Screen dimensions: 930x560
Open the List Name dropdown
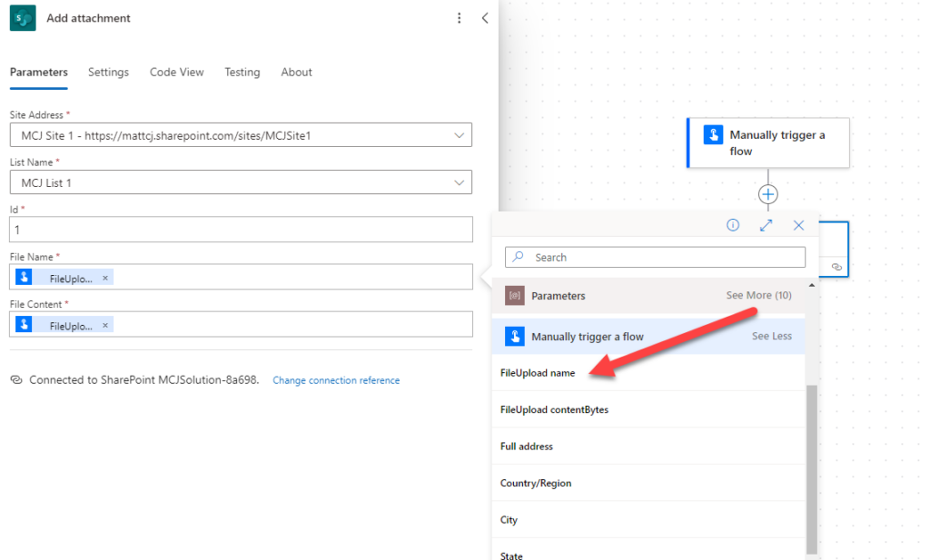tap(459, 182)
